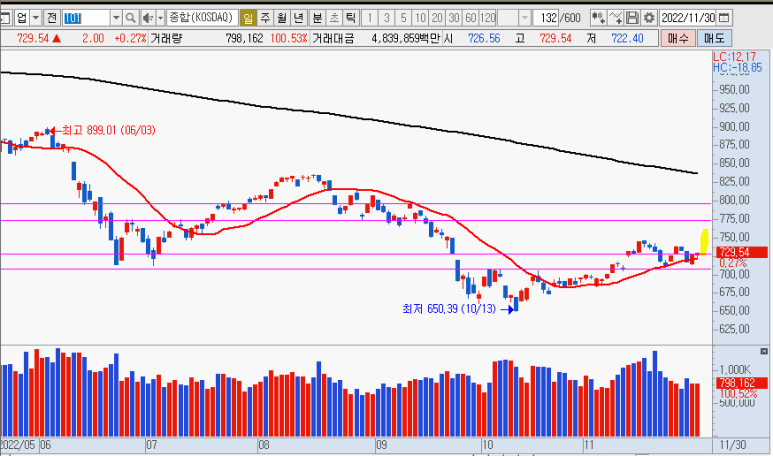Click the 매도 sell button
Screen dimensions: 773x456
click(x=714, y=38)
